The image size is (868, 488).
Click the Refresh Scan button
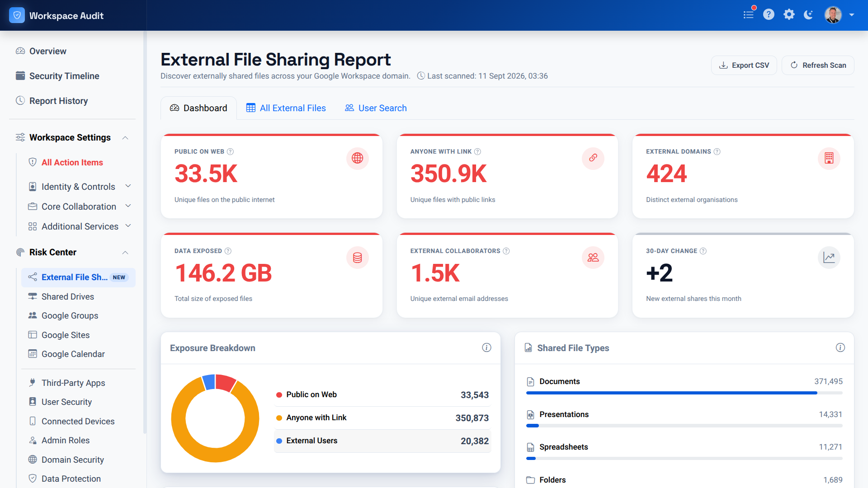818,65
